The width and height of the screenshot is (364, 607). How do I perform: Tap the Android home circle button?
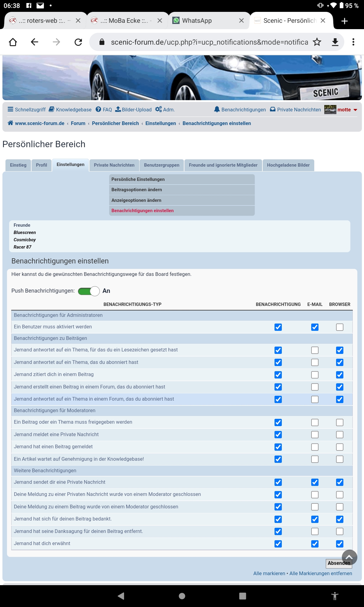coord(182,596)
